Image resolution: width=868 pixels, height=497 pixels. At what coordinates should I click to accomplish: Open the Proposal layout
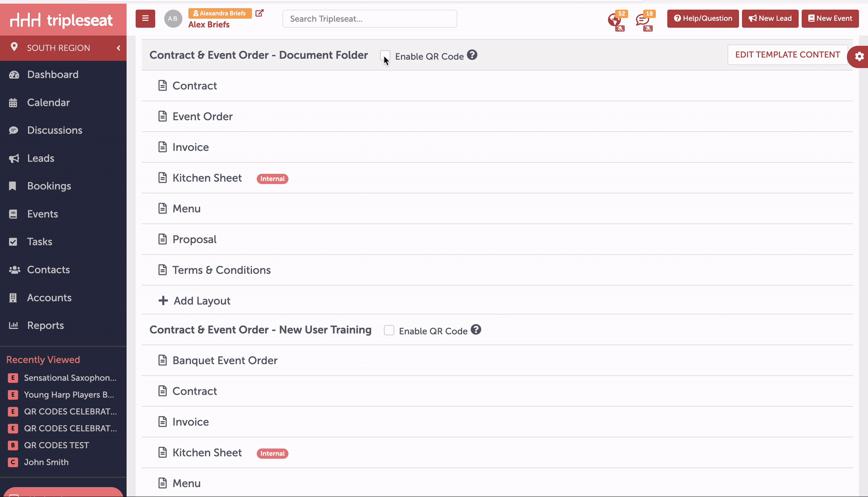pos(497,239)
